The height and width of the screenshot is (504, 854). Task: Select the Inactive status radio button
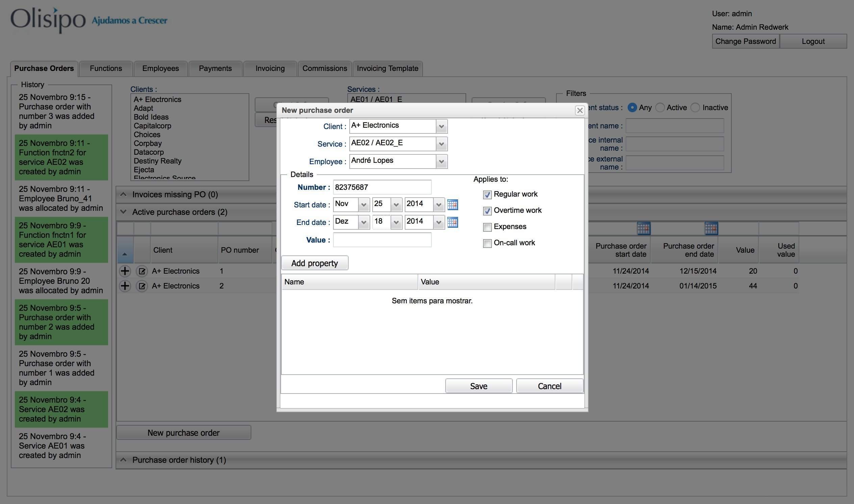point(695,108)
